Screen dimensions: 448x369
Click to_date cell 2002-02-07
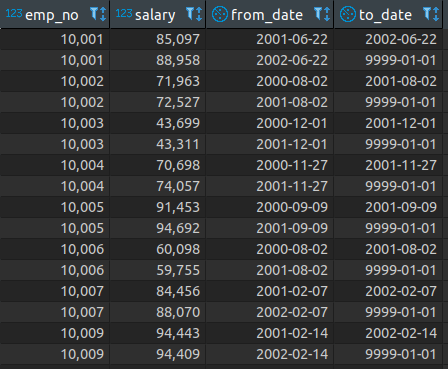pyautogui.click(x=388, y=291)
